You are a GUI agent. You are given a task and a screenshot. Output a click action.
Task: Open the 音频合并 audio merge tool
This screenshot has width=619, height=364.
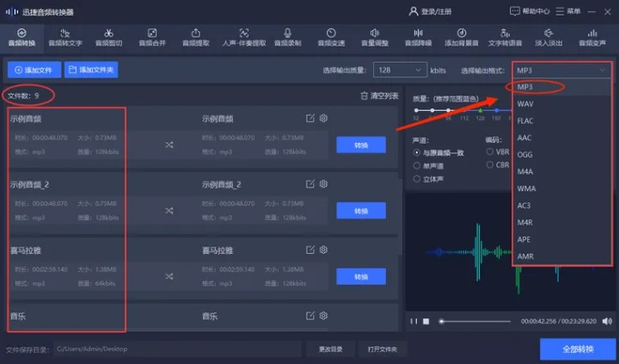point(152,38)
